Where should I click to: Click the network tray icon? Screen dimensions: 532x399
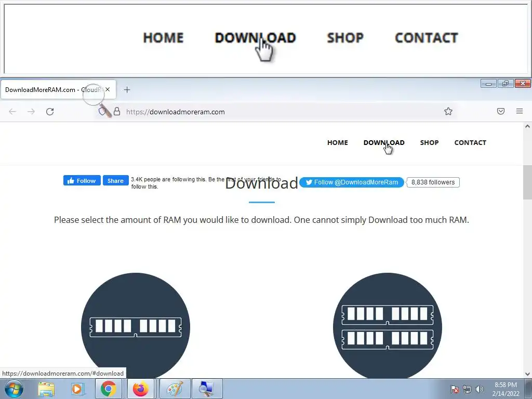[467, 389]
